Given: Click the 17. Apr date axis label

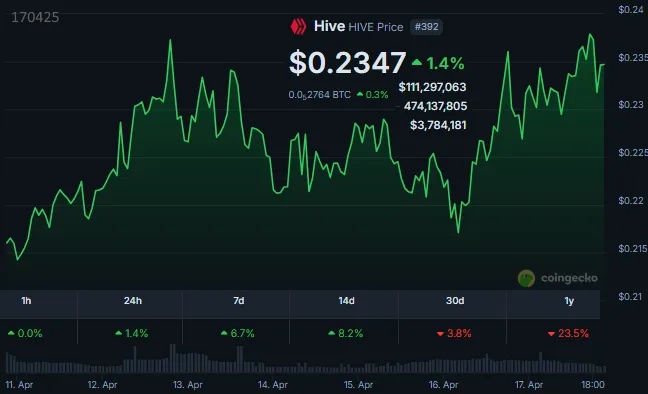Looking at the screenshot, I should click(529, 385).
